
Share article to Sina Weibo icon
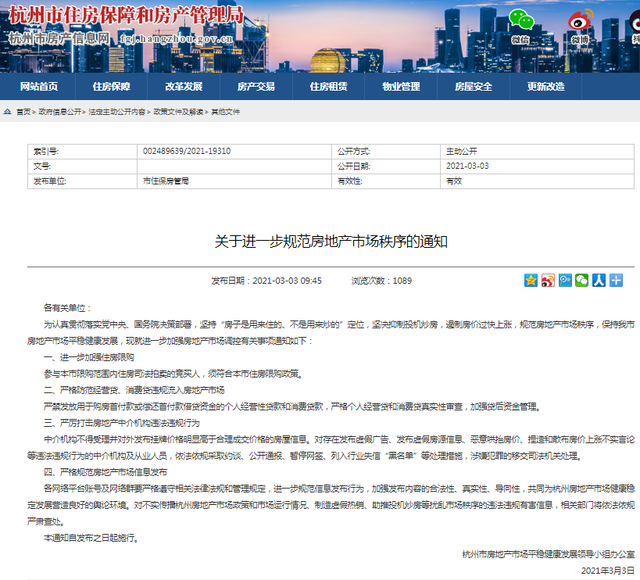click(548, 281)
